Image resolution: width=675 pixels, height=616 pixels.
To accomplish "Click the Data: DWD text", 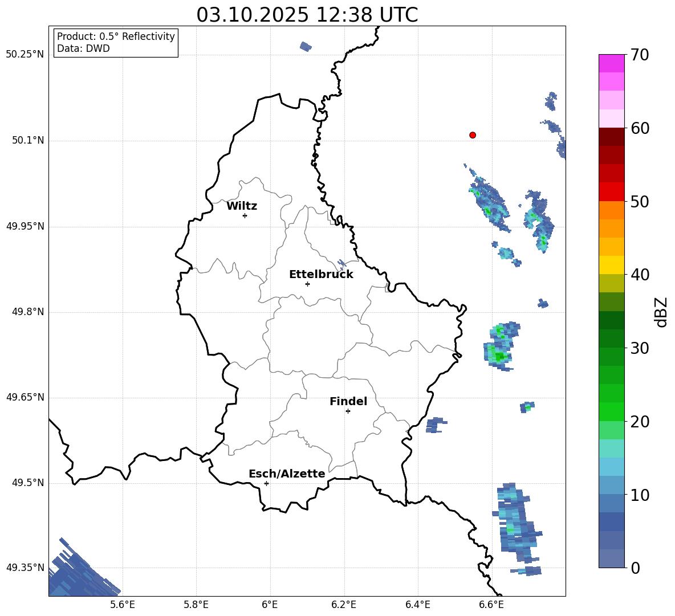I will pyautogui.click(x=83, y=48).
